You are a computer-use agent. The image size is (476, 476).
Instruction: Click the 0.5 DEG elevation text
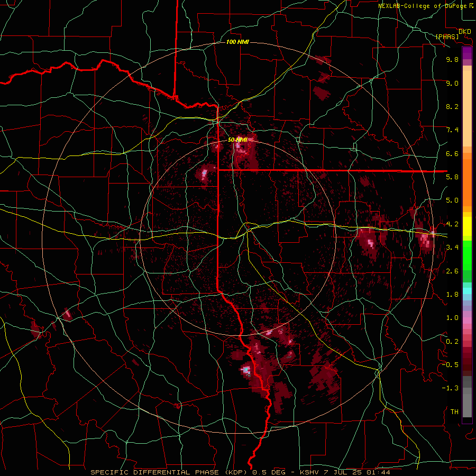coord(269,472)
